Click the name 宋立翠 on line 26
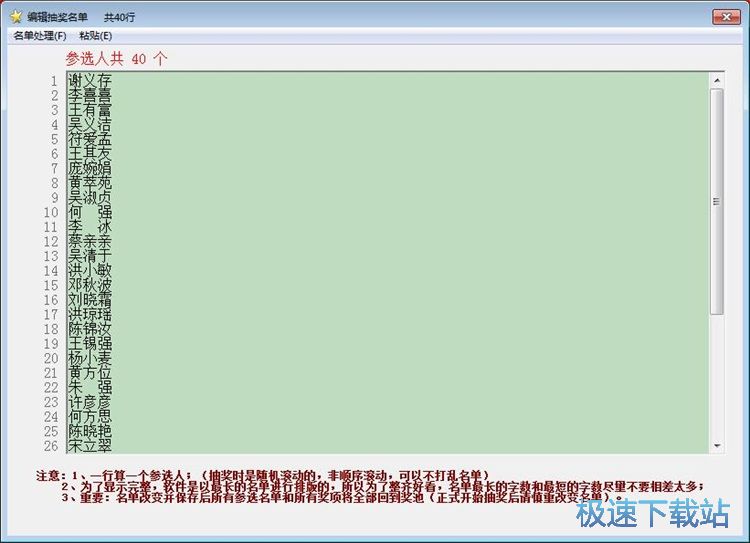The width and height of the screenshot is (750, 543). coord(90,445)
